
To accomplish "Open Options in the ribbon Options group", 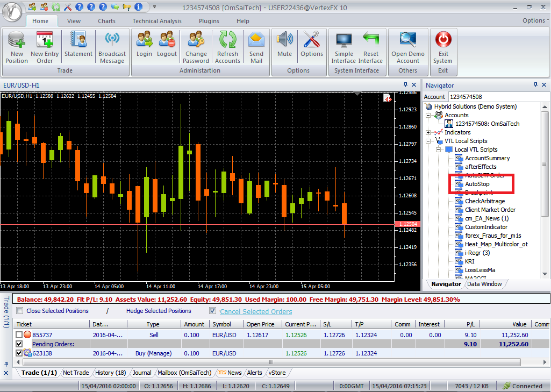I will coord(312,44).
